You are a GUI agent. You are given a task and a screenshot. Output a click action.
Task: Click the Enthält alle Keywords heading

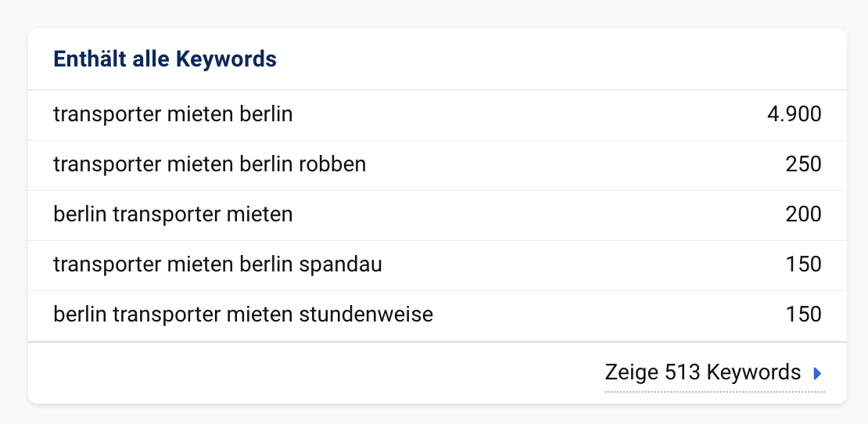point(165,59)
